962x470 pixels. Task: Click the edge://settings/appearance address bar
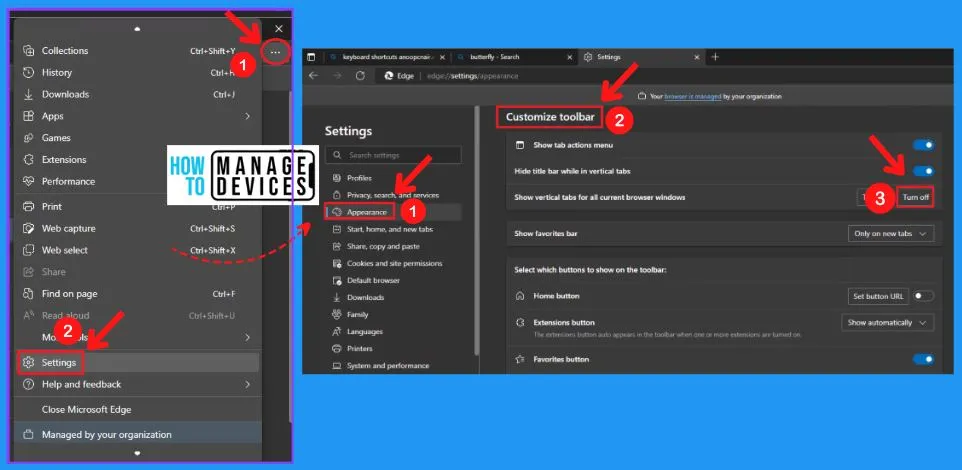click(472, 76)
